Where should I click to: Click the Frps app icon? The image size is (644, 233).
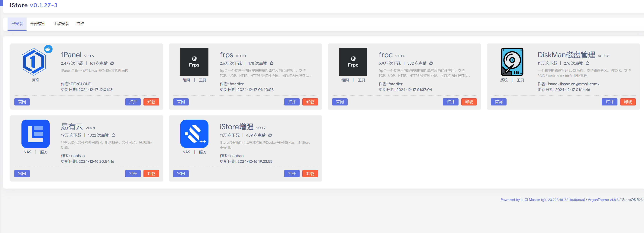coord(194,62)
